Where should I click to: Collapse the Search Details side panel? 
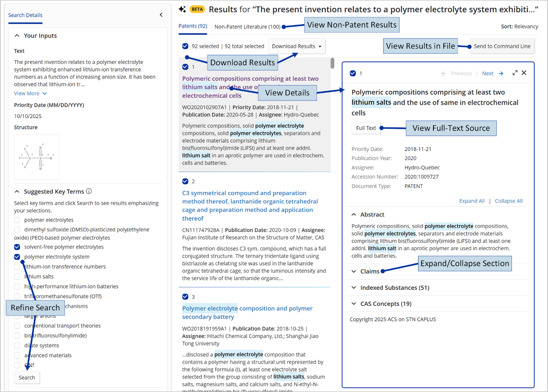click(x=161, y=15)
